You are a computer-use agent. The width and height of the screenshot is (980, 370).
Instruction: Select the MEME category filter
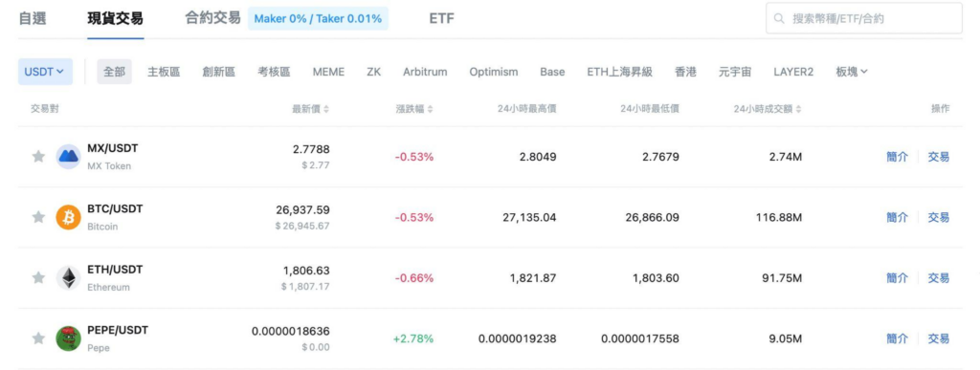328,72
